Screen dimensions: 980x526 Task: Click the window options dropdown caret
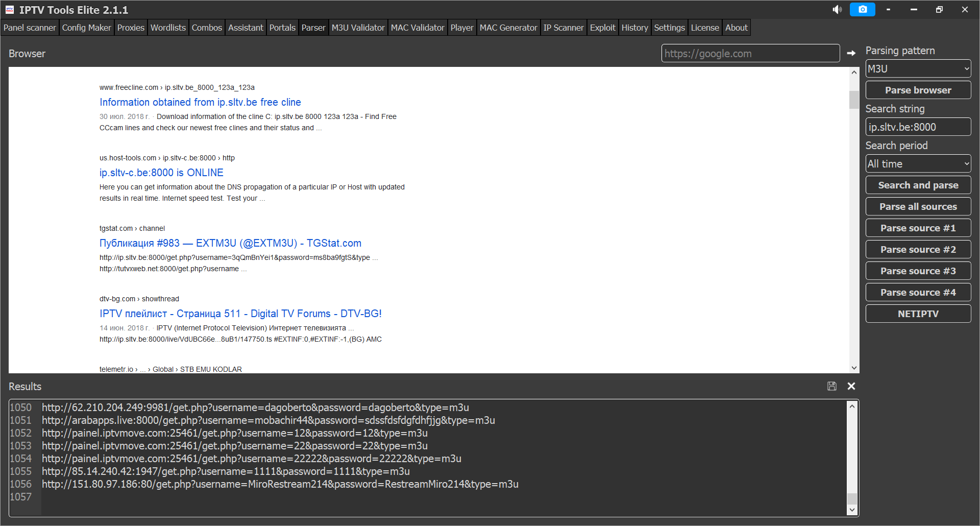888,10
